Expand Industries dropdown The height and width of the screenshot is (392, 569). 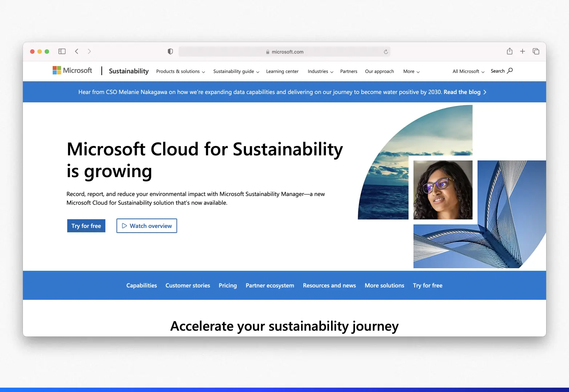click(320, 72)
